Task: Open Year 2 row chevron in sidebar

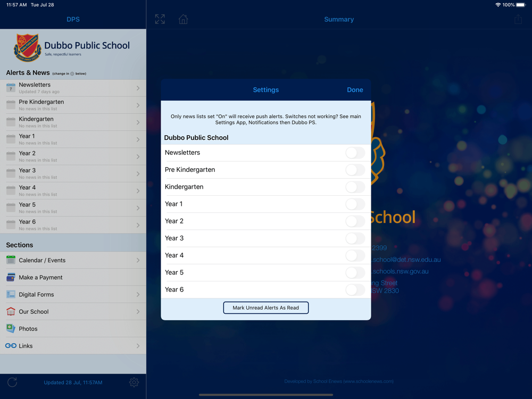Action: (138, 156)
